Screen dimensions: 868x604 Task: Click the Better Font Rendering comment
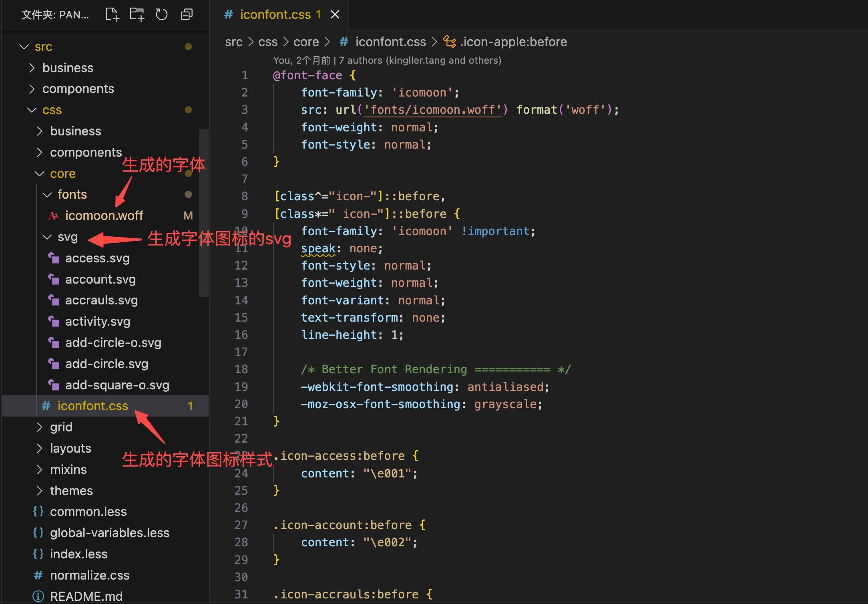pos(436,369)
